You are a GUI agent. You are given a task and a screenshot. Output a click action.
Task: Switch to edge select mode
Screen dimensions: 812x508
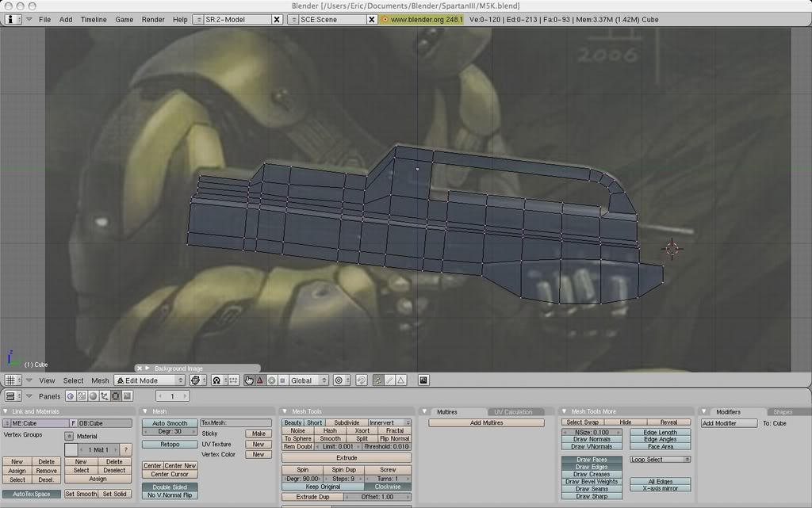click(389, 380)
